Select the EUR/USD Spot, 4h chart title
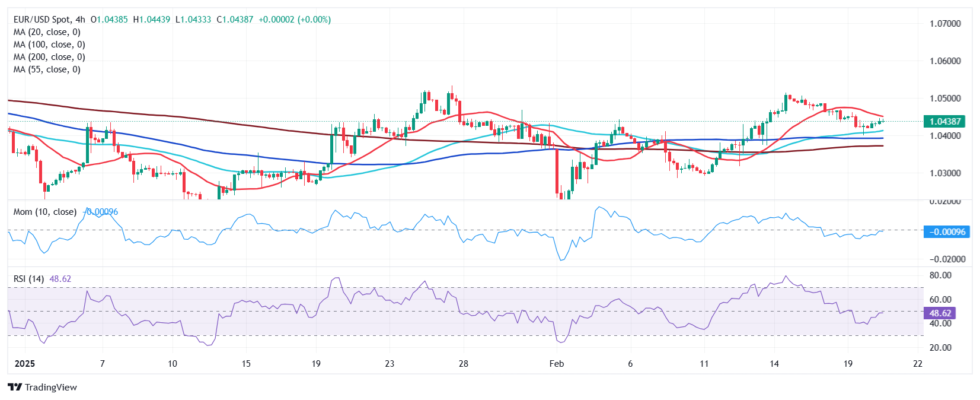The image size is (980, 400). click(49, 20)
